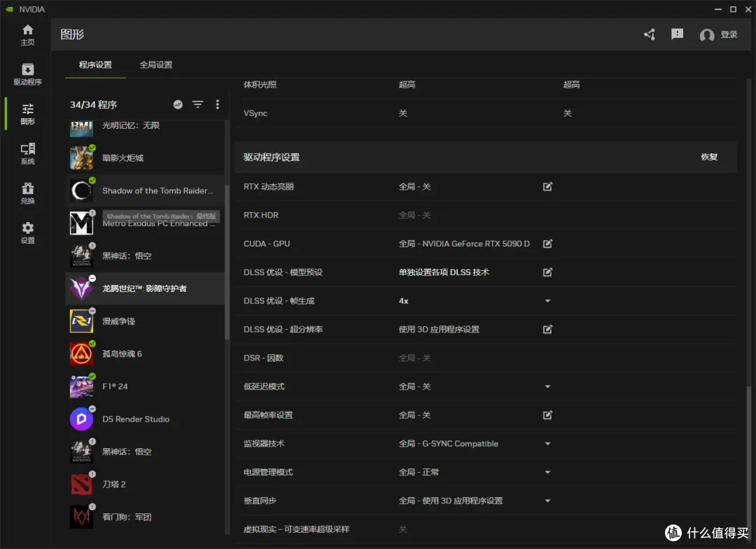Viewport: 756px width, 549px height.
Task: Click 使用 3D 应用程序设置 value for 超分辨率
Action: pyautogui.click(x=439, y=329)
